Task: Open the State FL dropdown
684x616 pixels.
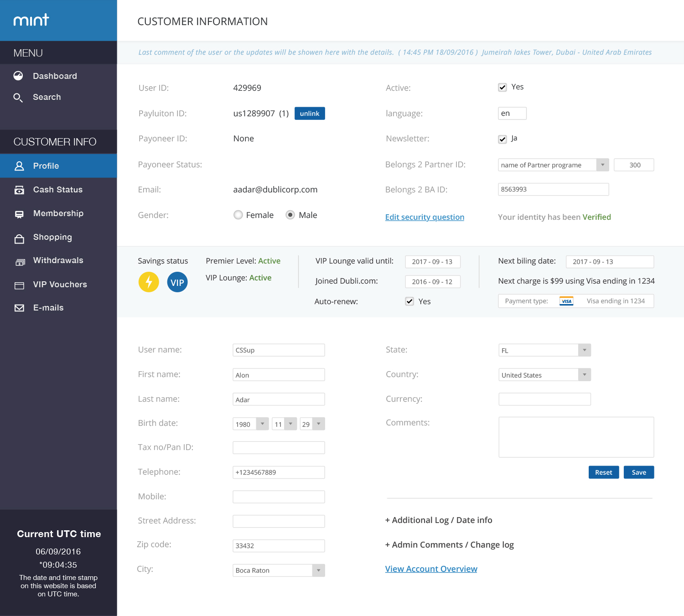Action: 545,350
